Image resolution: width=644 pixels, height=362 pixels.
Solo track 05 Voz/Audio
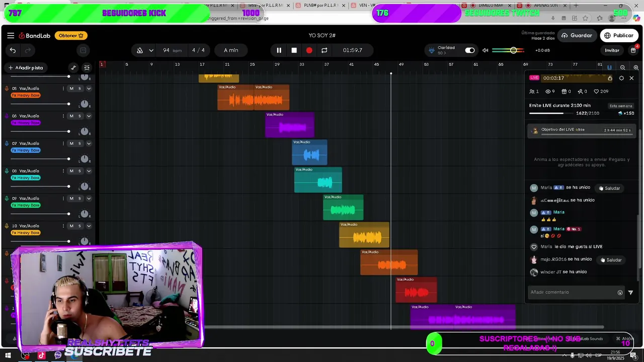[x=79, y=88]
